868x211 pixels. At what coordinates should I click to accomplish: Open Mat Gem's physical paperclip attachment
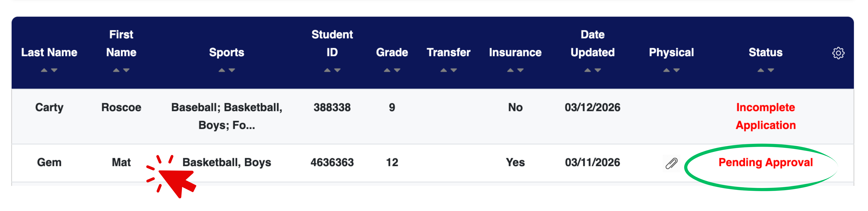pos(671,163)
